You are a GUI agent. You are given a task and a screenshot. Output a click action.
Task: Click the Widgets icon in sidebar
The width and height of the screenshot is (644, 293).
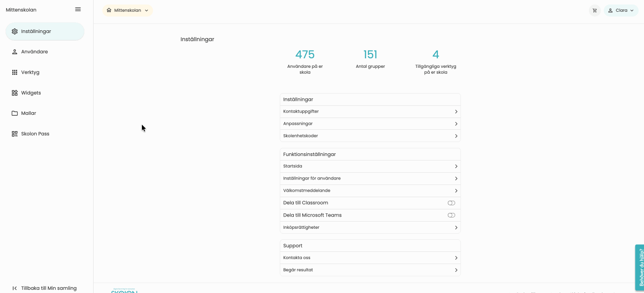tap(14, 93)
